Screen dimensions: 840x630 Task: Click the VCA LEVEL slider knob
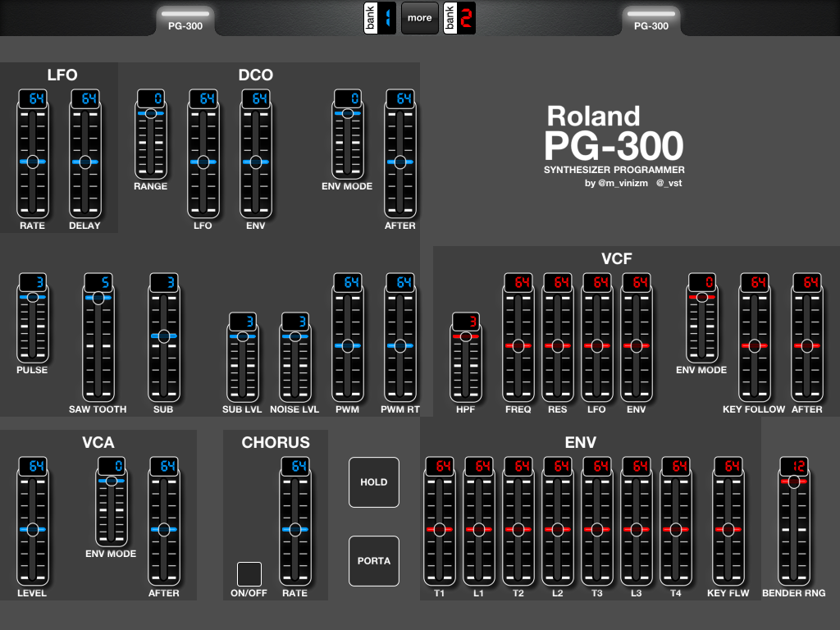pyautogui.click(x=33, y=529)
